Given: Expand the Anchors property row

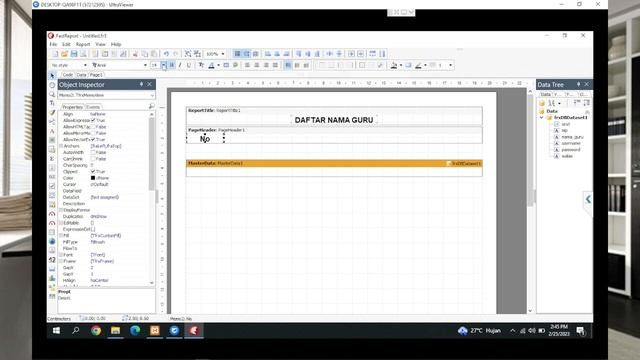Looking at the screenshot, I should pyautogui.click(x=61, y=146).
